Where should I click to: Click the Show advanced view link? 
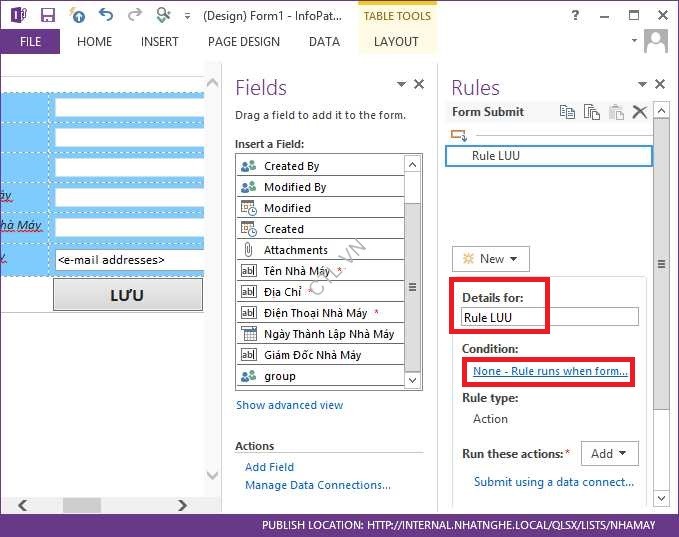pos(289,405)
